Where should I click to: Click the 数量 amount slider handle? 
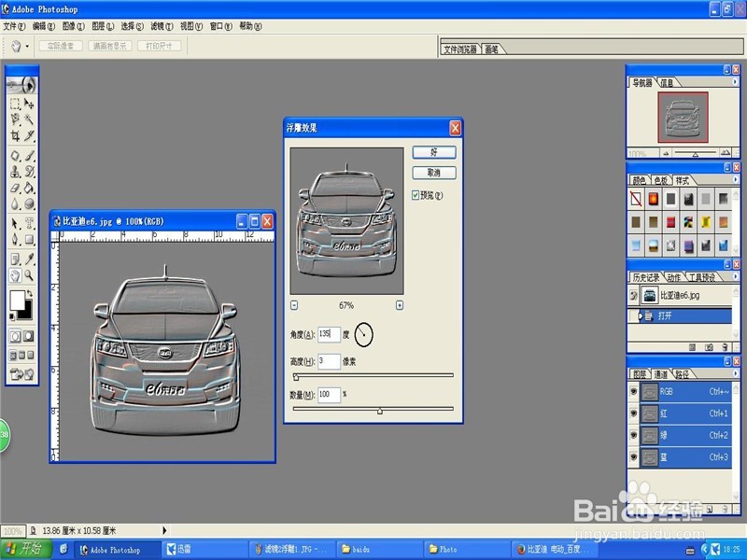[380, 411]
